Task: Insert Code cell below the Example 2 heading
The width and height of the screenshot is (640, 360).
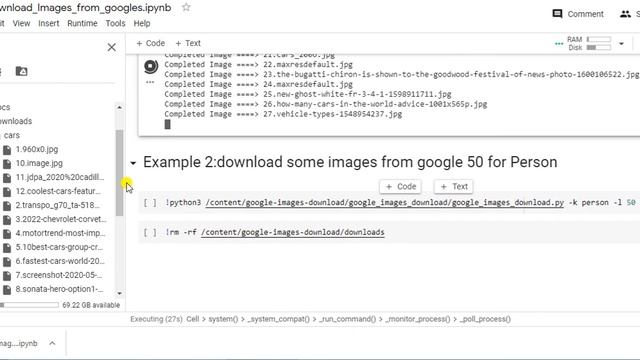Action: click(401, 187)
